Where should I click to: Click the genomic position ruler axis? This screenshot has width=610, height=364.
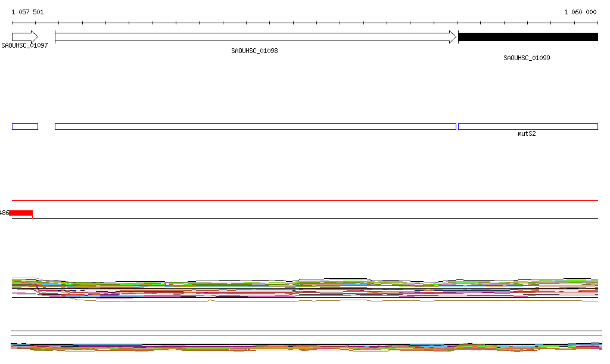(x=304, y=23)
